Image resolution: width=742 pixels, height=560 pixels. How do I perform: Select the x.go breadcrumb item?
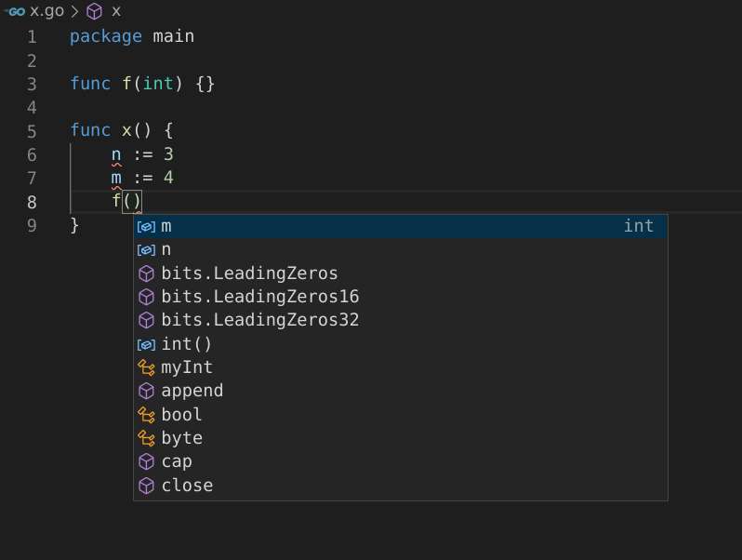46,11
